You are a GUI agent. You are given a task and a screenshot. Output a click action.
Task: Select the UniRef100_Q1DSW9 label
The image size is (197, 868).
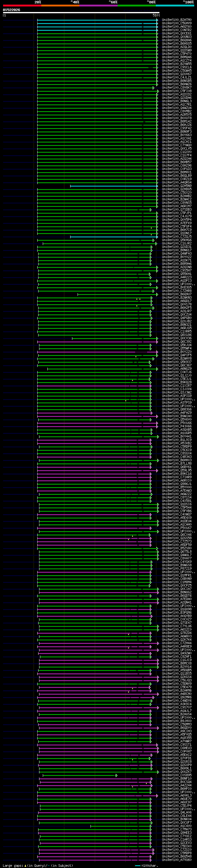(177, 50)
